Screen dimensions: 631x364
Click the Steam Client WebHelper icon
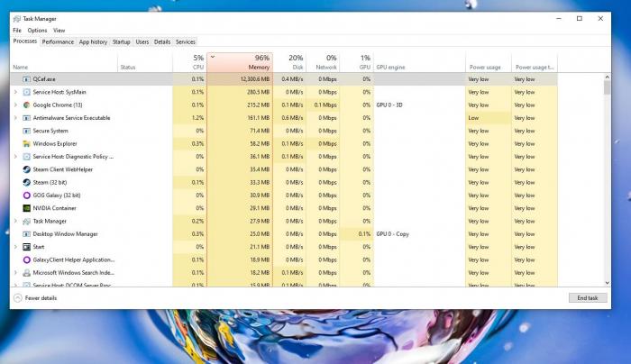tap(26, 169)
